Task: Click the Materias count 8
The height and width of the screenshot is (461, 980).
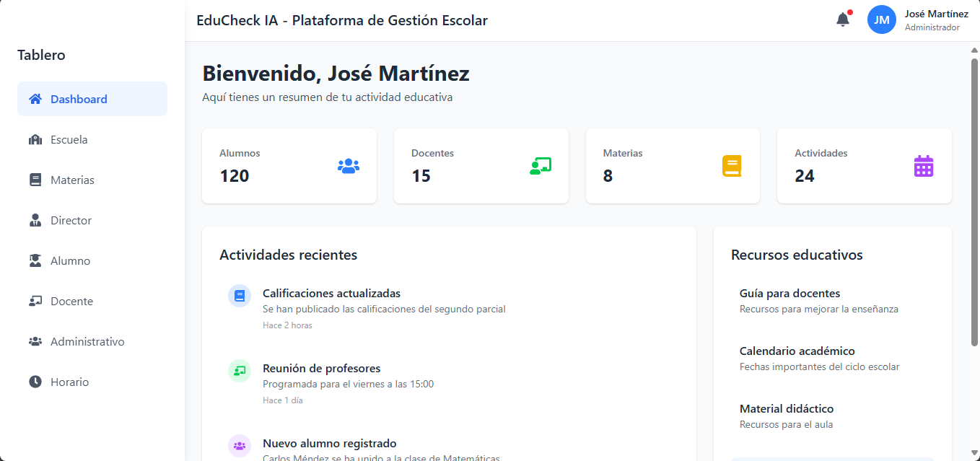Action: pyautogui.click(x=608, y=175)
